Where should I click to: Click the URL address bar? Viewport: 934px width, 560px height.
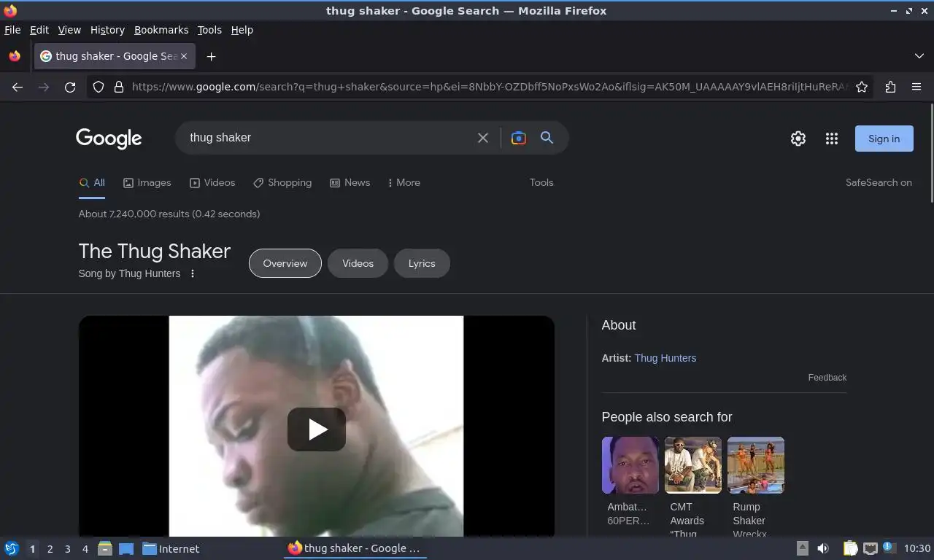[489, 87]
